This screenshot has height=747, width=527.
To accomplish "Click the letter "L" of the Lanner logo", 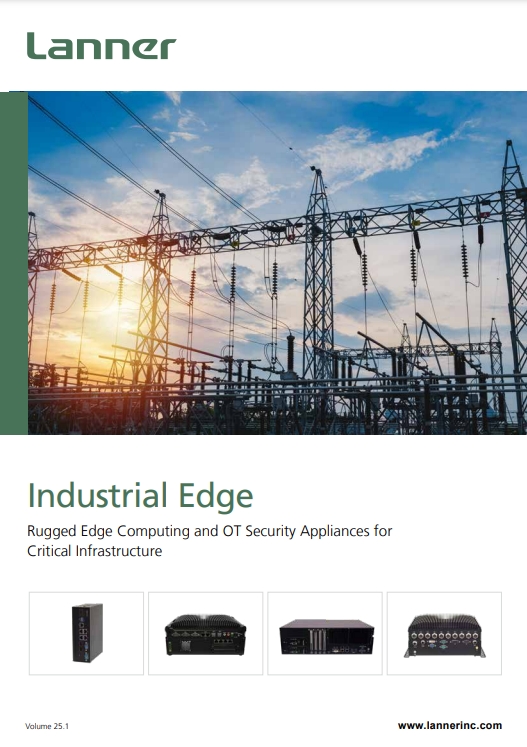I will click(x=37, y=46).
